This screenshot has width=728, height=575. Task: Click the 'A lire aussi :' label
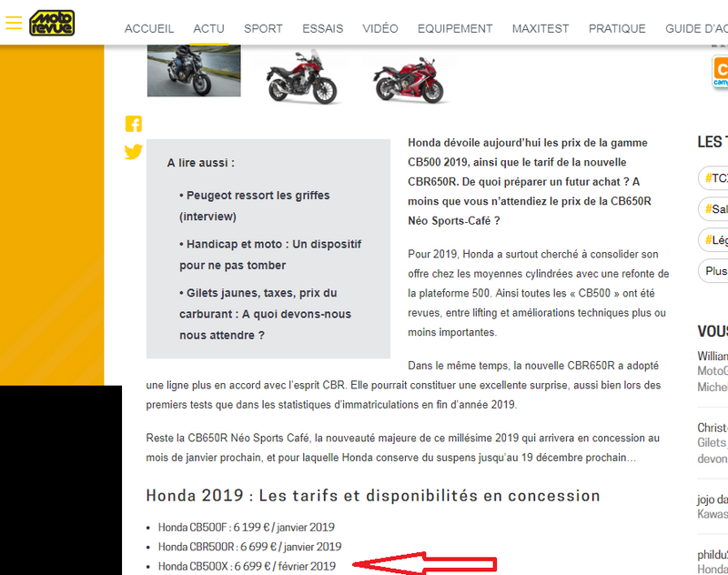(201, 163)
